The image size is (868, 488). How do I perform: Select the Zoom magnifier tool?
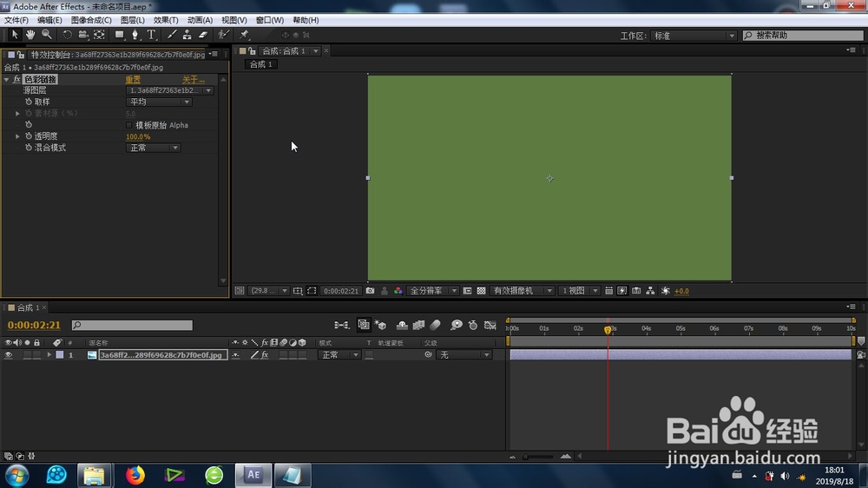[47, 35]
